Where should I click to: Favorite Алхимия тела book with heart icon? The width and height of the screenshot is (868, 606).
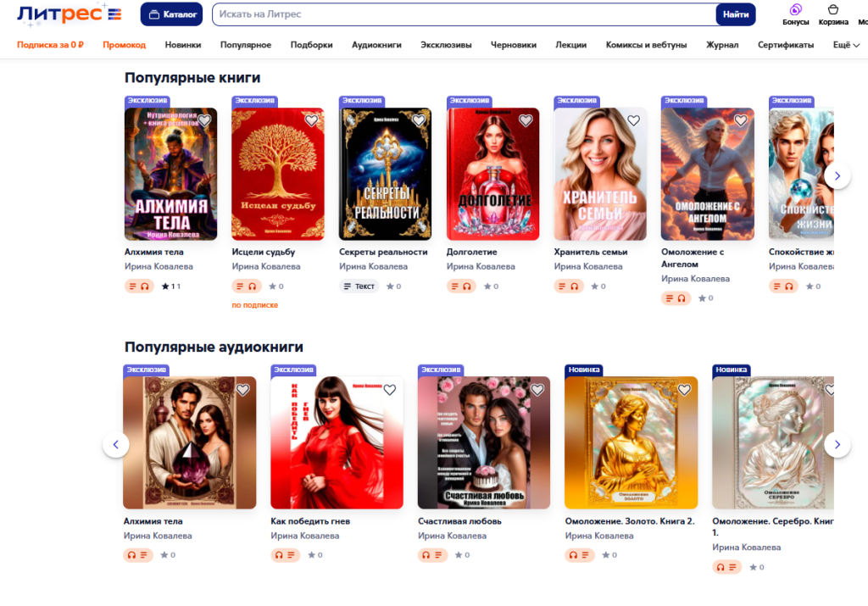tap(204, 120)
